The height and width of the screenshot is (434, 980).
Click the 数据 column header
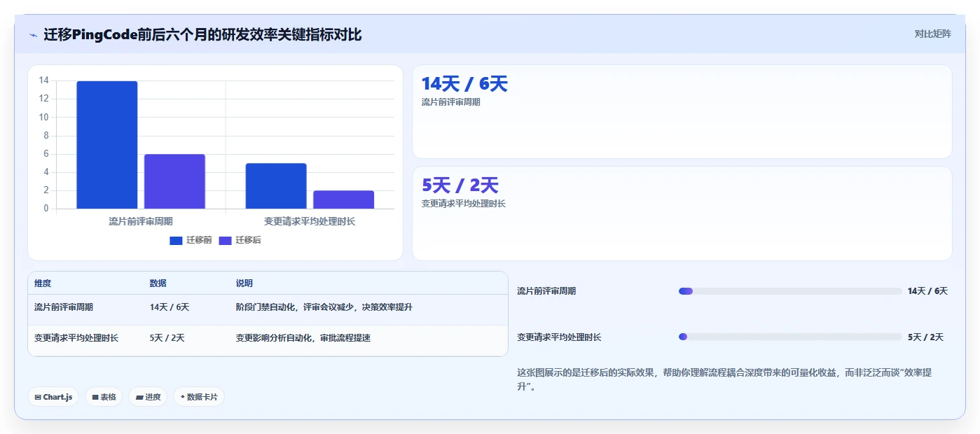pyautogui.click(x=158, y=283)
